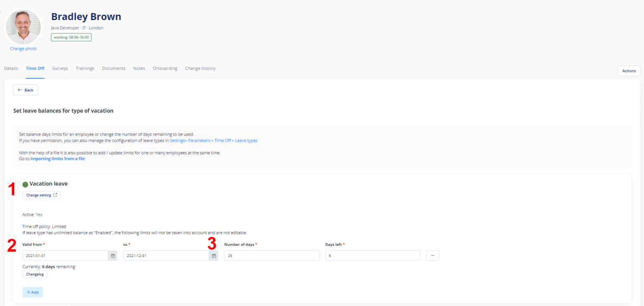The image size is (644, 306).
Task: Open the Actions menu
Action: (628, 71)
